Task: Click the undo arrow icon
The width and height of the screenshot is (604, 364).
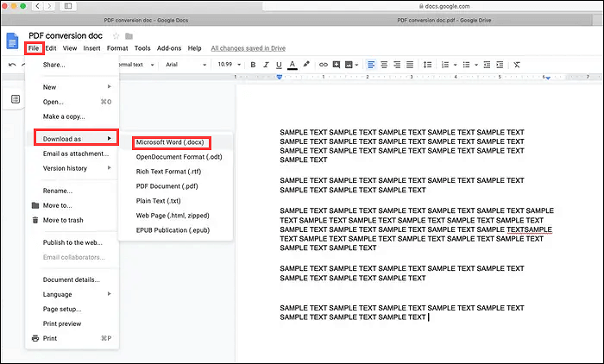Action: (11, 64)
